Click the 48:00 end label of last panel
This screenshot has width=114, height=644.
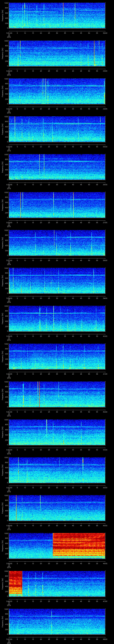tap(105, 639)
